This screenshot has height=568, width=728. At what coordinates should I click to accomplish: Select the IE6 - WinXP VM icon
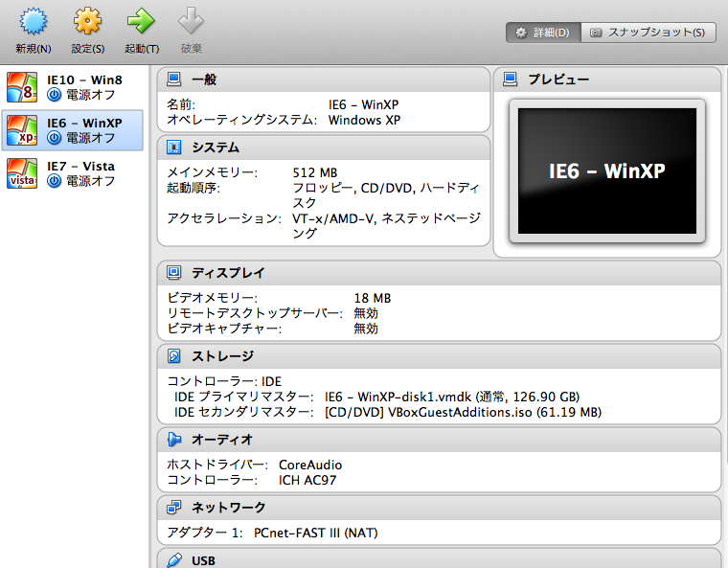[22, 130]
